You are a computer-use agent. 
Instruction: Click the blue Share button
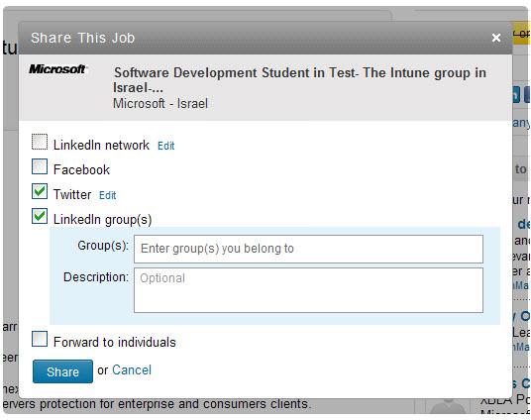62,371
